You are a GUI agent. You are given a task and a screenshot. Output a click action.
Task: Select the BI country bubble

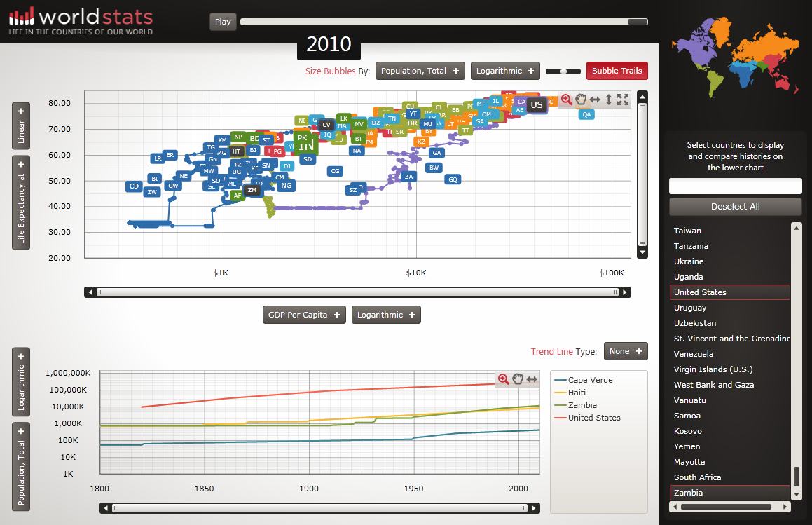154,178
